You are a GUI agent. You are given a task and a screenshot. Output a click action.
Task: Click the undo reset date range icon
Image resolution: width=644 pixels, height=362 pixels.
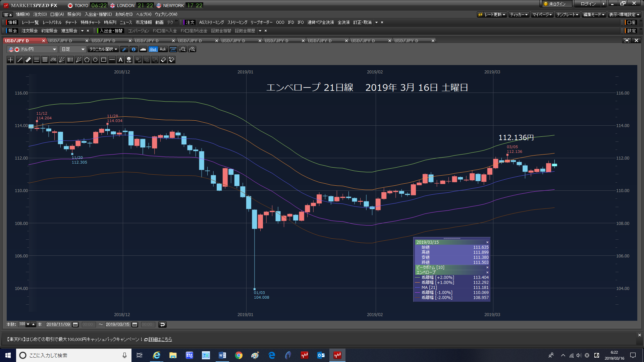click(x=162, y=324)
